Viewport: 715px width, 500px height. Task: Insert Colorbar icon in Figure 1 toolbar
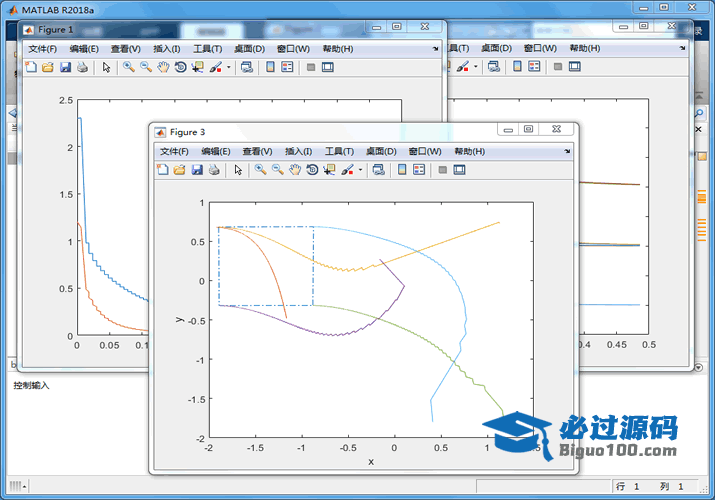(270, 67)
